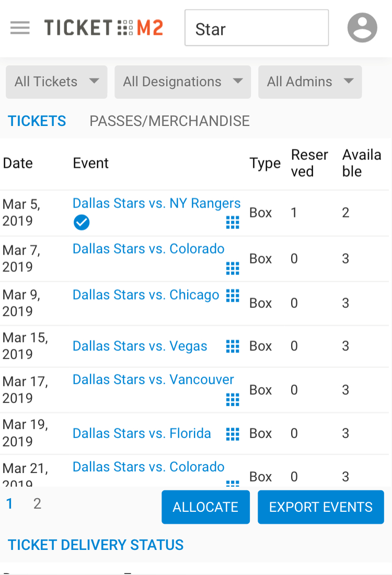This screenshot has height=575, width=392.
Task: Go to page 2 of events
Action: 37,504
